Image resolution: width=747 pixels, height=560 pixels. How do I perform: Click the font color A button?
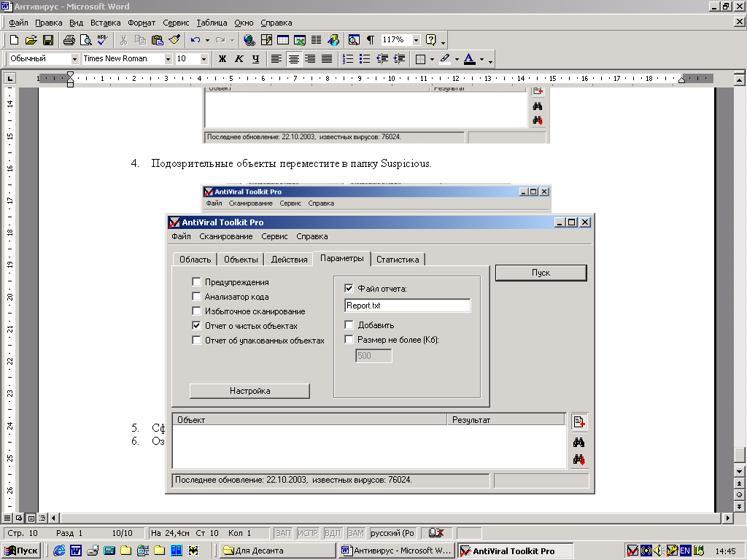point(469,58)
